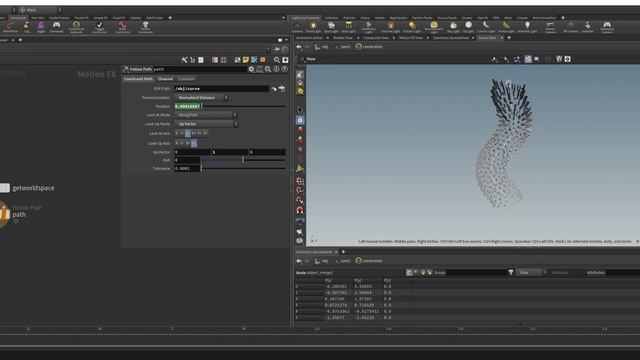The height and width of the screenshot is (360, 640).
Task: Click the Gamepad Camera shelf tool
Action: (607, 27)
